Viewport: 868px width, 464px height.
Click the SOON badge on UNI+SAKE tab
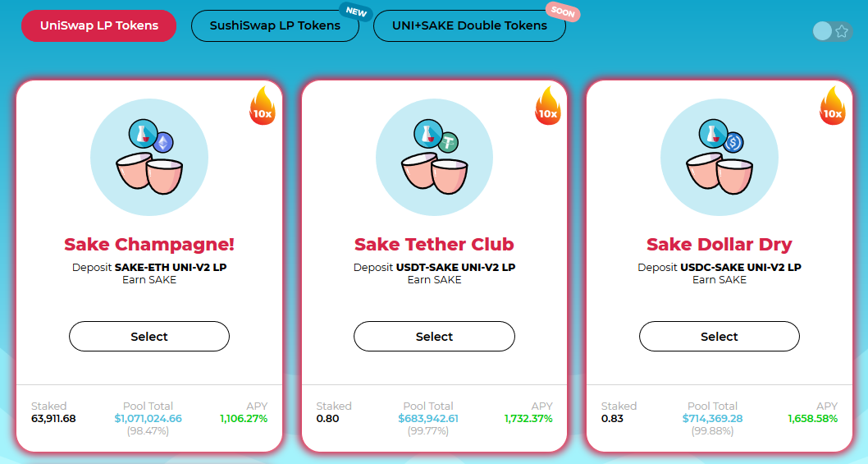pos(563,14)
